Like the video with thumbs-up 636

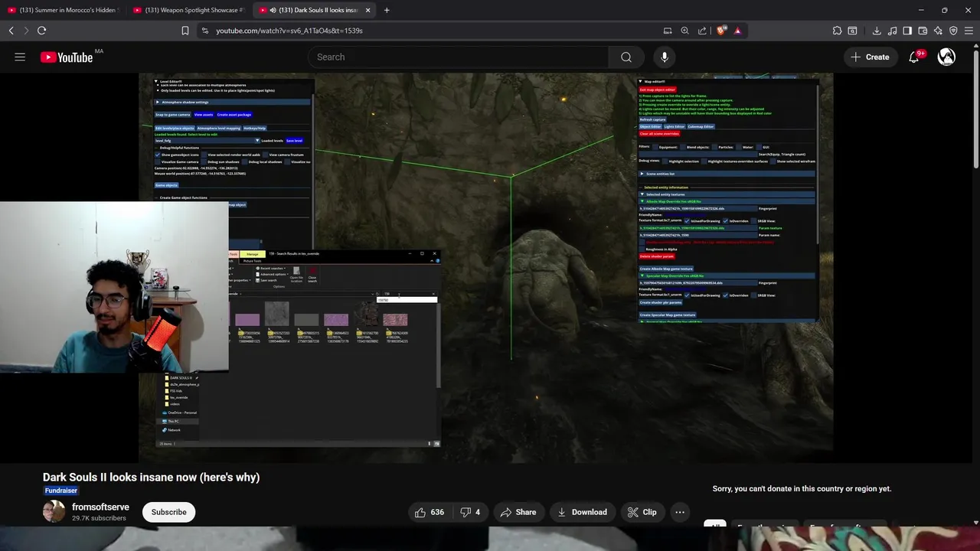pos(430,512)
